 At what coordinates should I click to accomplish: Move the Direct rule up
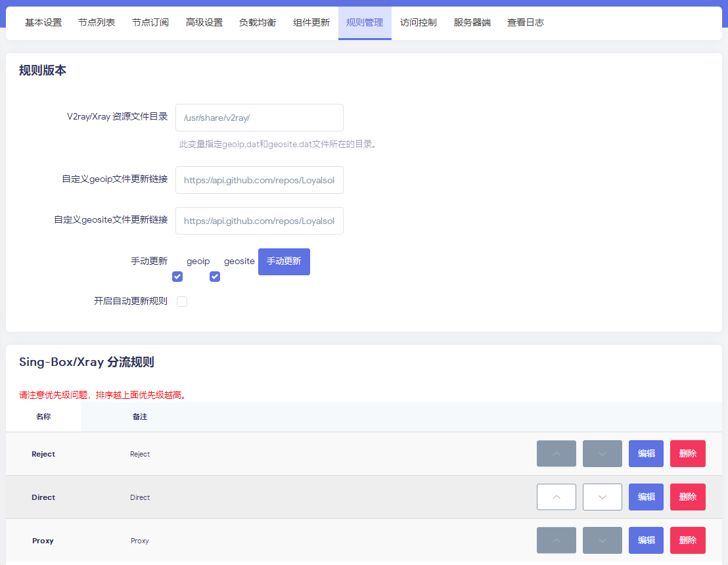(556, 497)
